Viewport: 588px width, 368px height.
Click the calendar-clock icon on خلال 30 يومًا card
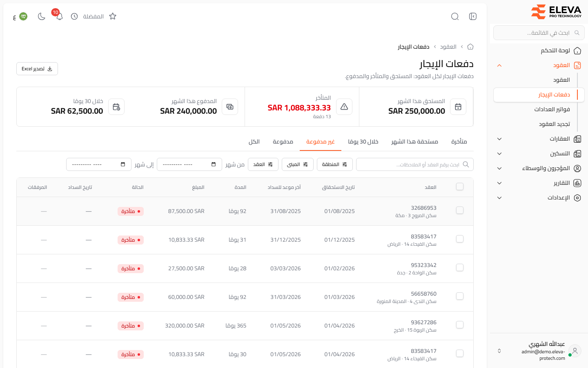click(116, 107)
